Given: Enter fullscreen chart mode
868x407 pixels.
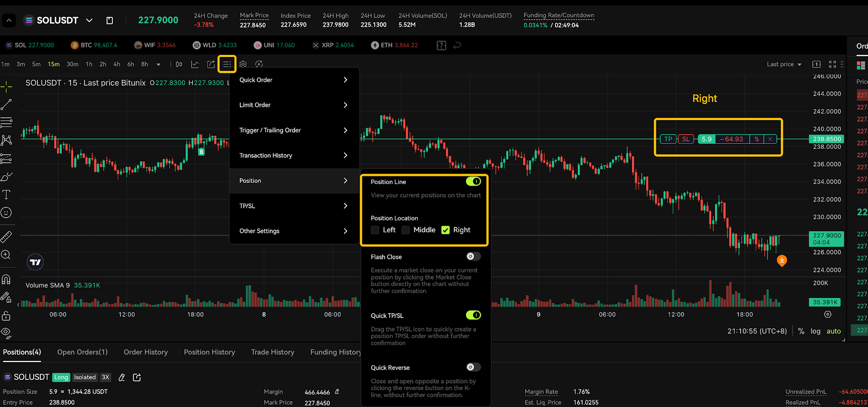Looking at the screenshot, I should tap(832, 64).
